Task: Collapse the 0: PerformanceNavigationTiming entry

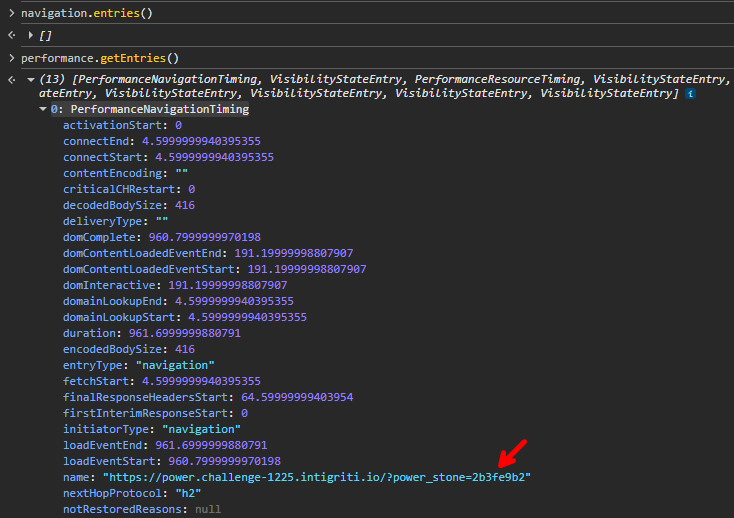Action: coord(43,109)
